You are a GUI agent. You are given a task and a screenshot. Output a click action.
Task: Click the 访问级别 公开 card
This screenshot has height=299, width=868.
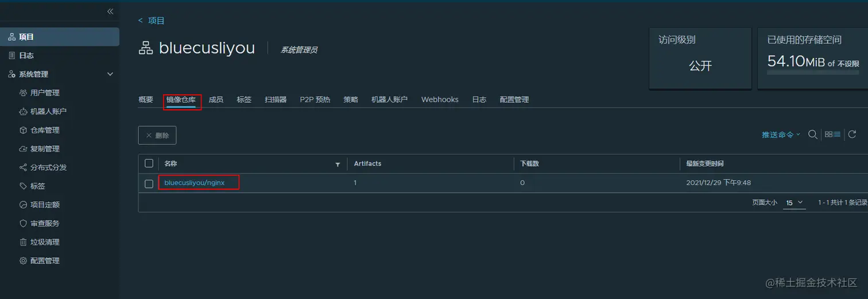pyautogui.click(x=700, y=58)
